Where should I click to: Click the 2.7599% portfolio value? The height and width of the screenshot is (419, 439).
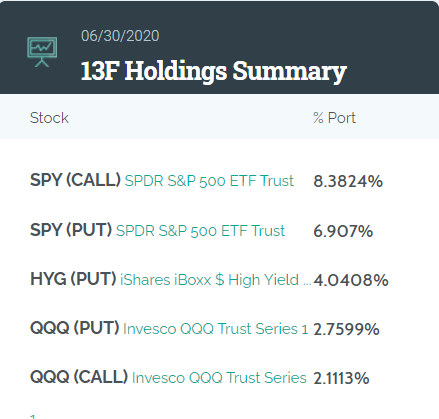(346, 329)
